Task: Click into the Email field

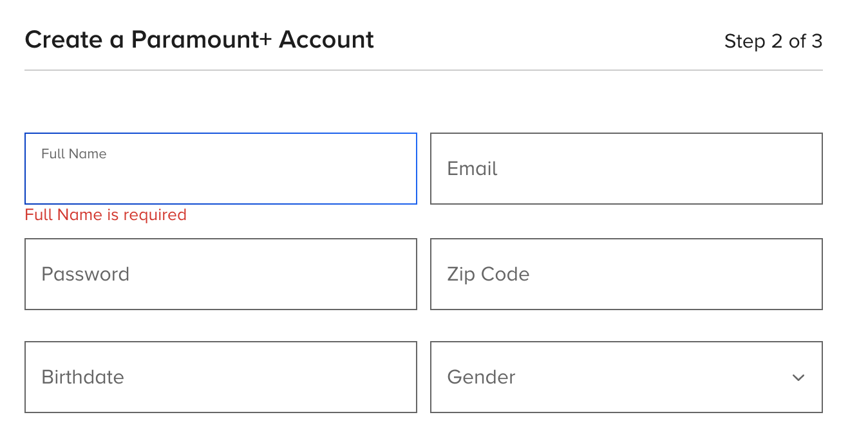Action: pos(626,169)
